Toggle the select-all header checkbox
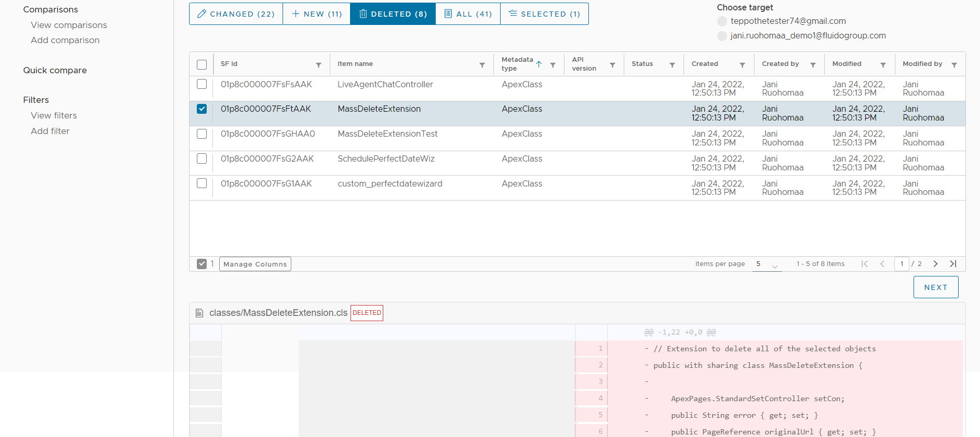This screenshot has height=437, width=980. point(202,64)
